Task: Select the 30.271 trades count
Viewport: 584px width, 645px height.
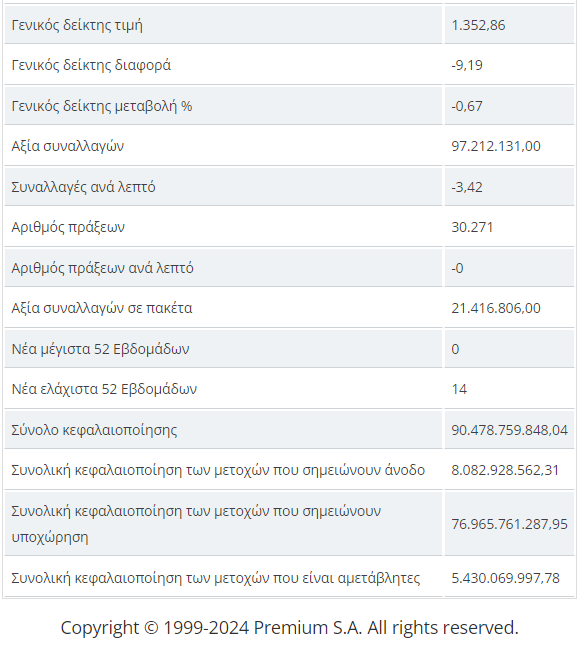Action: [x=472, y=227]
